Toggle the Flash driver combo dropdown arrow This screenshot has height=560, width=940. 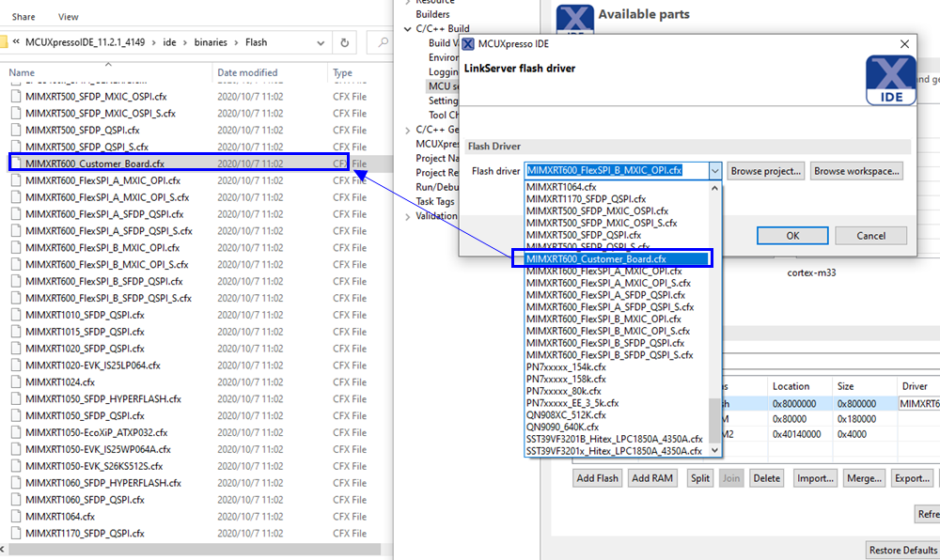[x=714, y=171]
